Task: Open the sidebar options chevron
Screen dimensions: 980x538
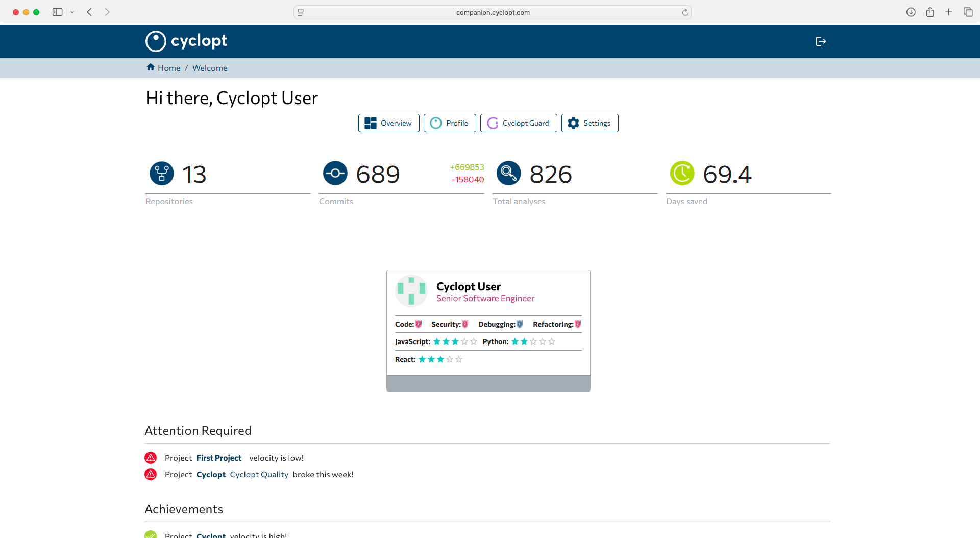Action: pyautogui.click(x=72, y=12)
